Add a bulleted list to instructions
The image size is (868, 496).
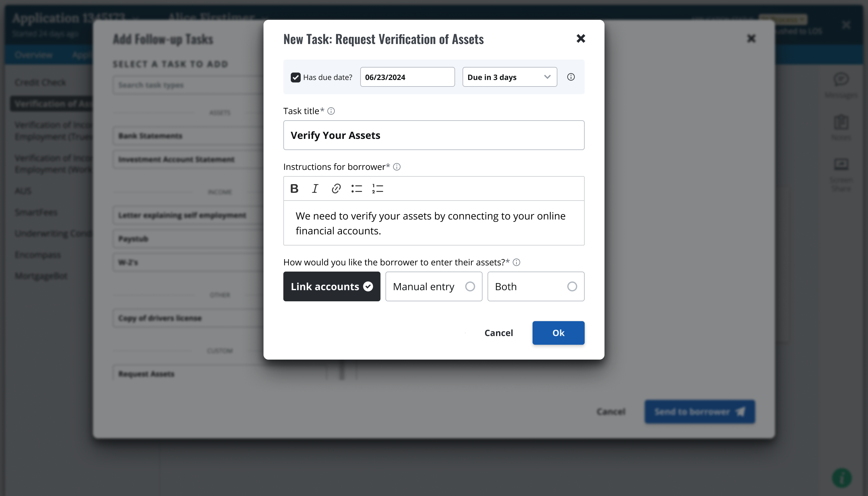357,188
